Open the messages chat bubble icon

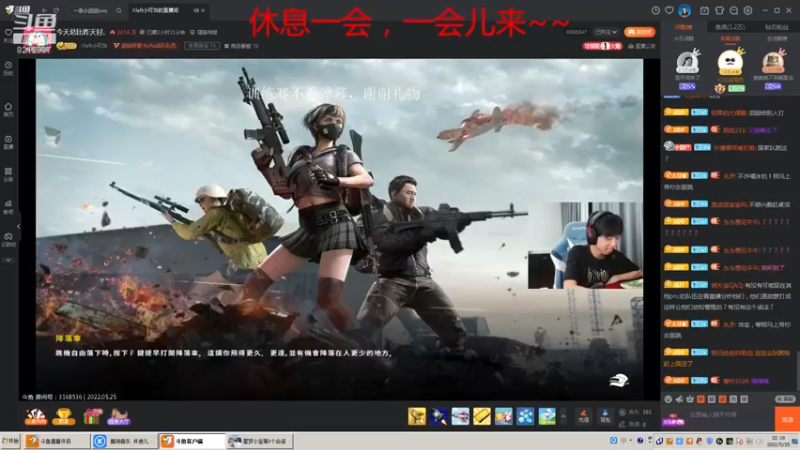coord(734,10)
